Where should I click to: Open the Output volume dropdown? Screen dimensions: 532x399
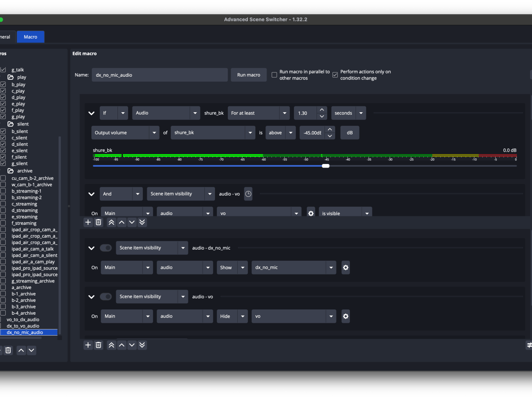(x=125, y=133)
